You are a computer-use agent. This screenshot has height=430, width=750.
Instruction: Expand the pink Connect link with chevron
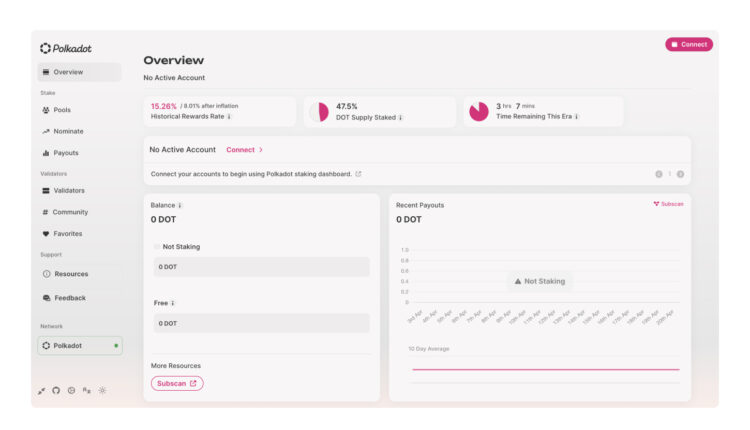[244, 150]
